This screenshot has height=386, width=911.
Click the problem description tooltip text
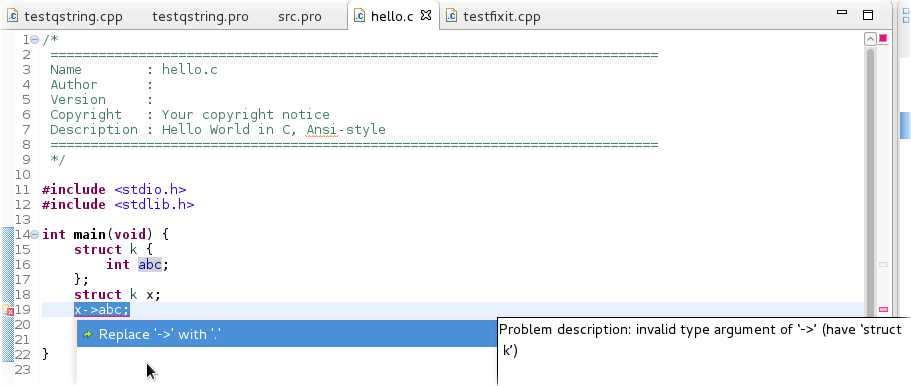pos(700,340)
